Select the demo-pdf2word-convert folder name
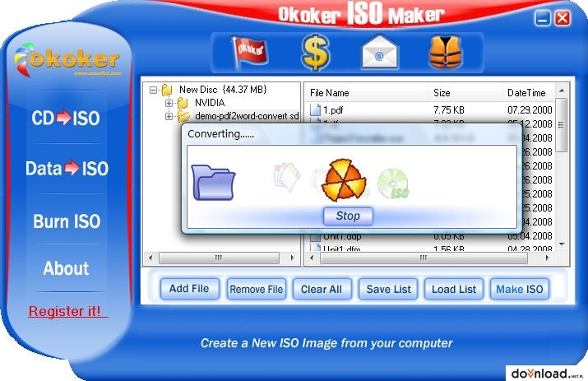The height and width of the screenshot is (381, 588). click(x=247, y=116)
